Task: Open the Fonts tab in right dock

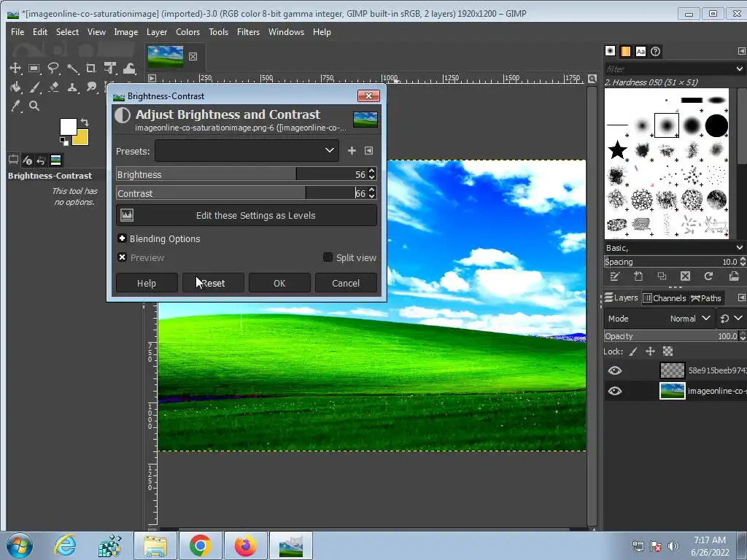Action: click(x=640, y=51)
